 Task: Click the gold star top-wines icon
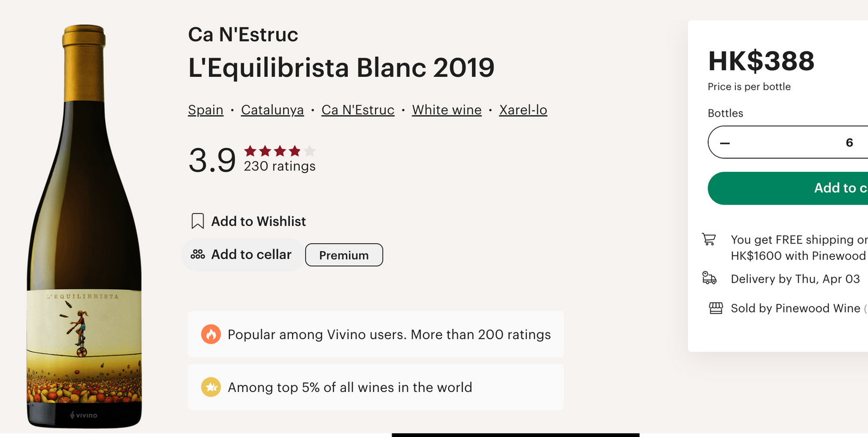coord(210,387)
